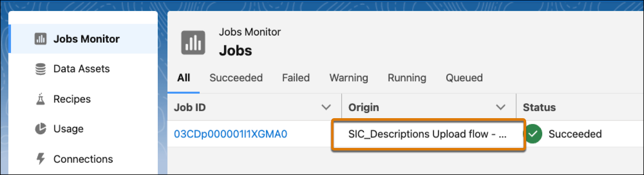Image resolution: width=644 pixels, height=175 pixels.
Task: Click the SIC_Descriptions Upload flow origin cell
Action: (x=429, y=135)
